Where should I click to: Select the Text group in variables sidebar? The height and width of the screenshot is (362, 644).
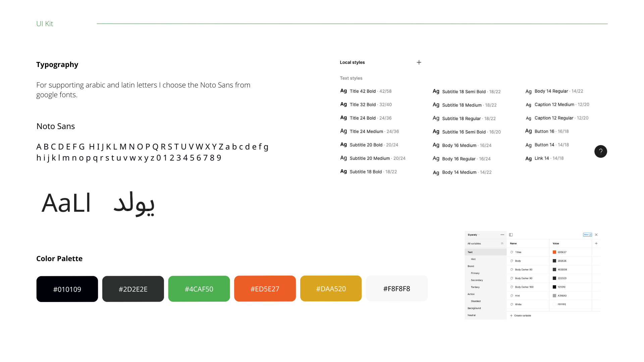point(470,252)
